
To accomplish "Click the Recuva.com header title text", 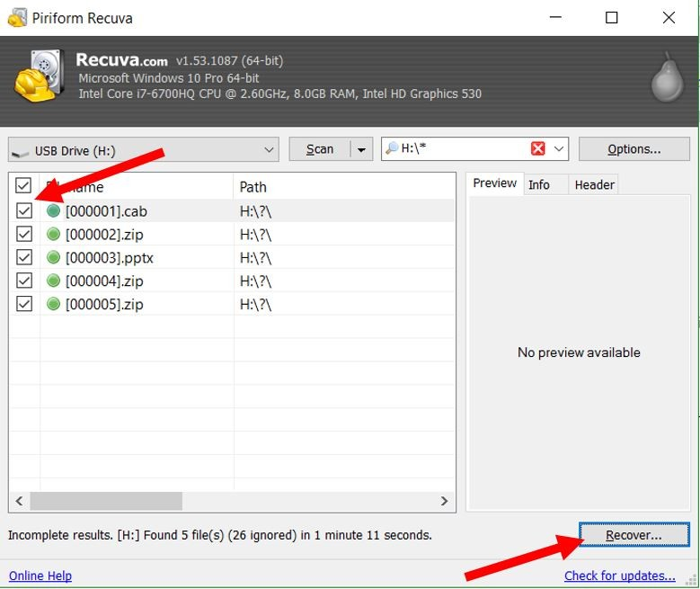I will point(121,60).
